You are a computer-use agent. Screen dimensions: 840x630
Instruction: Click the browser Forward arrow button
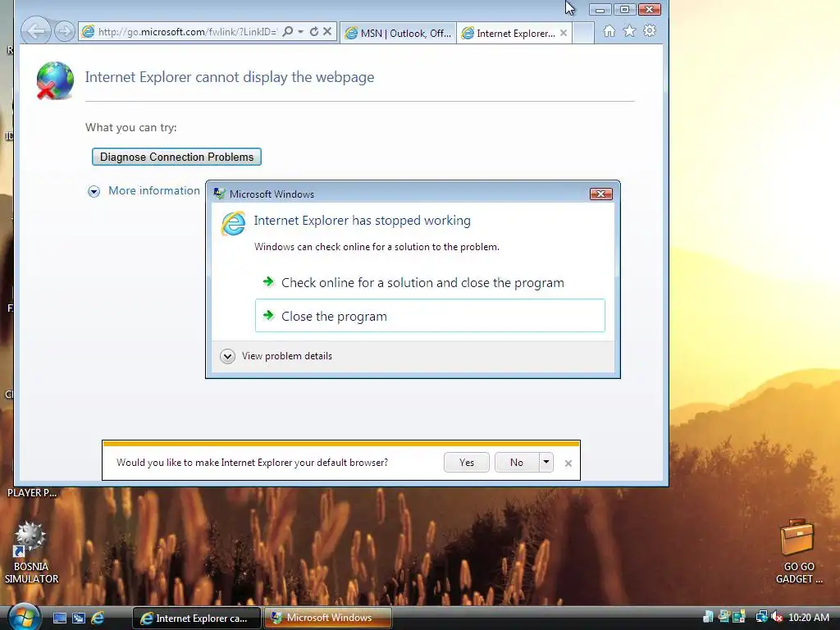click(x=65, y=32)
